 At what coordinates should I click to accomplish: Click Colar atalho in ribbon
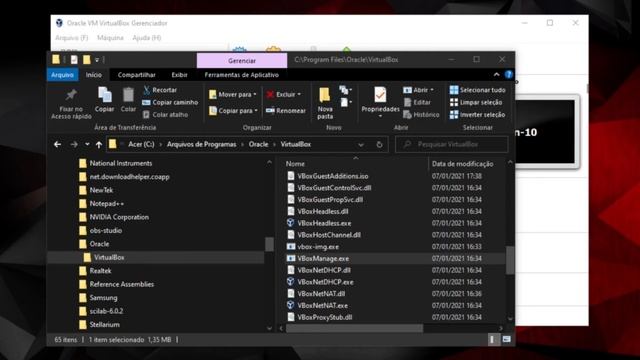pos(165,115)
